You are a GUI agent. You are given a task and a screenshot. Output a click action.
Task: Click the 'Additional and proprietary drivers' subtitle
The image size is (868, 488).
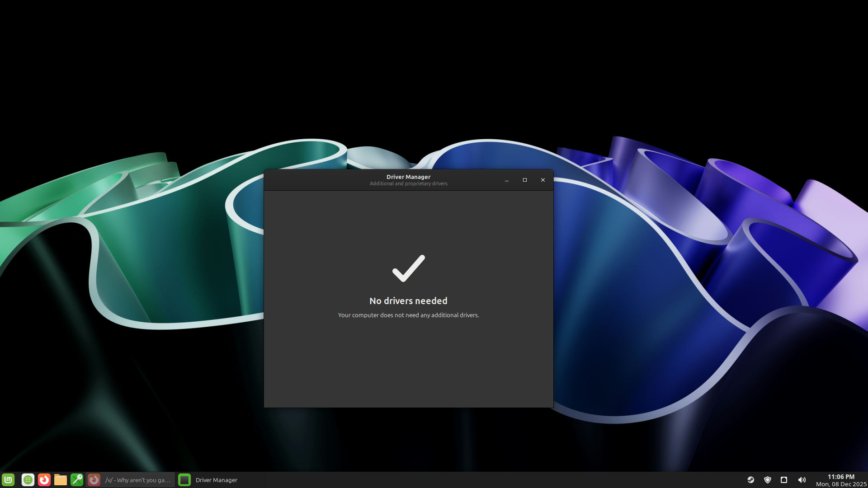click(x=408, y=184)
